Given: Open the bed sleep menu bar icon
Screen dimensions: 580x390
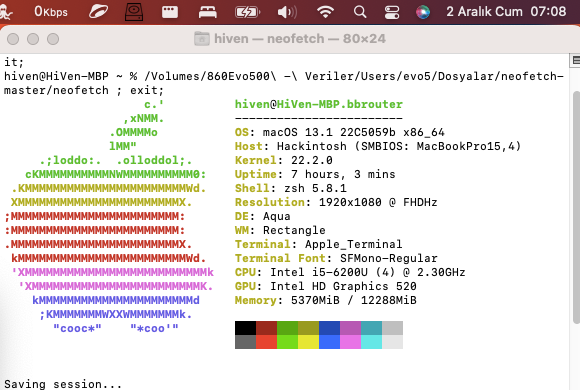Looking at the screenshot, I should pyautogui.click(x=208, y=12).
